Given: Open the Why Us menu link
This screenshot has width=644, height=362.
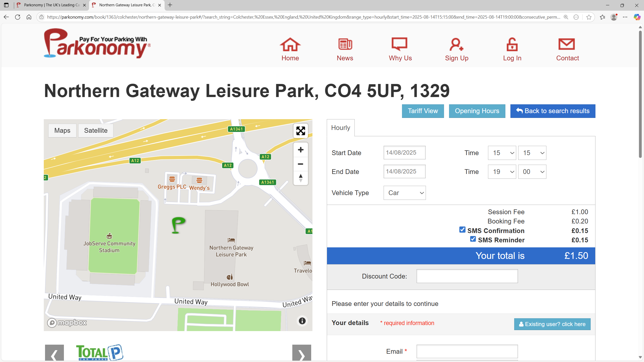Looking at the screenshot, I should 400,58.
